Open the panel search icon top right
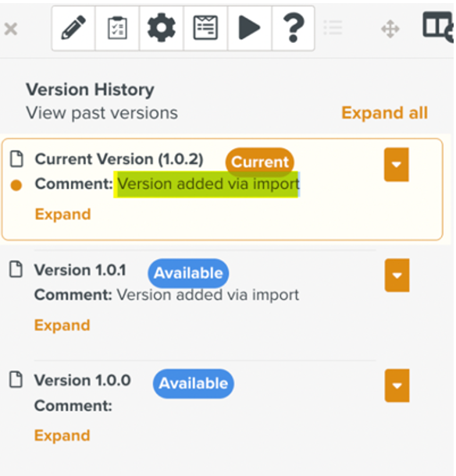 click(x=438, y=27)
